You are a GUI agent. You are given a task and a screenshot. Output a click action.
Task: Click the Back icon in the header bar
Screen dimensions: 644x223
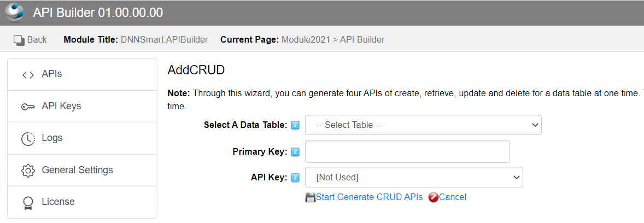tap(19, 40)
